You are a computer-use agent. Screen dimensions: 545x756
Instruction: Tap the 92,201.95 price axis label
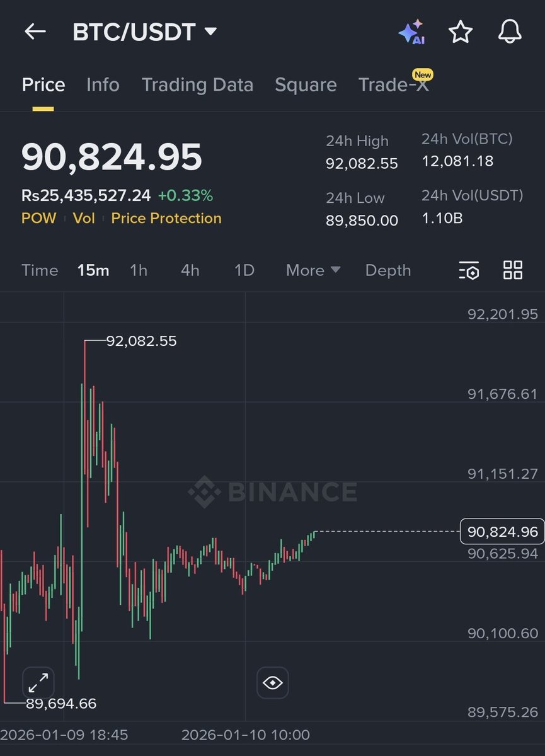[503, 314]
